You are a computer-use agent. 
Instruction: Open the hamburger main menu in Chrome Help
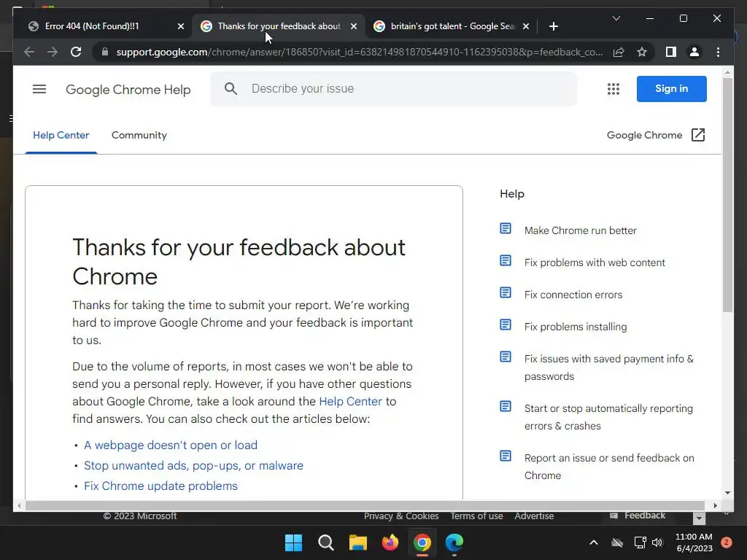pyautogui.click(x=39, y=89)
